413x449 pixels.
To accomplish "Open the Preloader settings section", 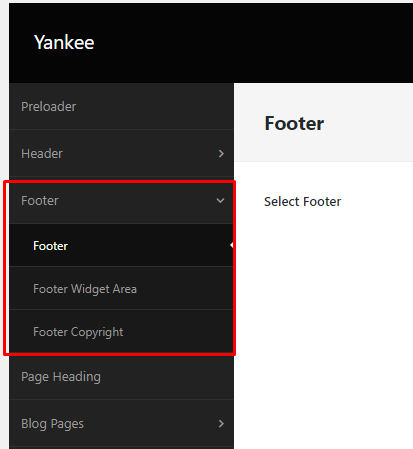I will [121, 106].
